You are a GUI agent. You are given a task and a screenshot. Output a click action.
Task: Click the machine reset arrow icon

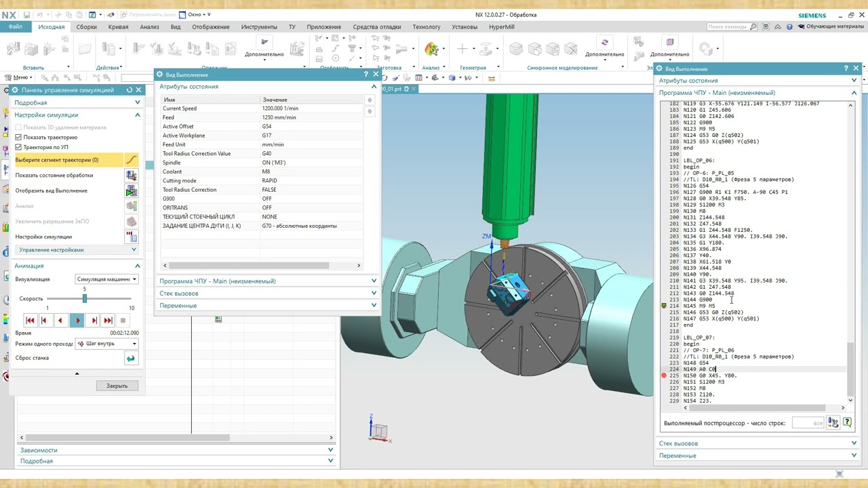[x=130, y=359]
